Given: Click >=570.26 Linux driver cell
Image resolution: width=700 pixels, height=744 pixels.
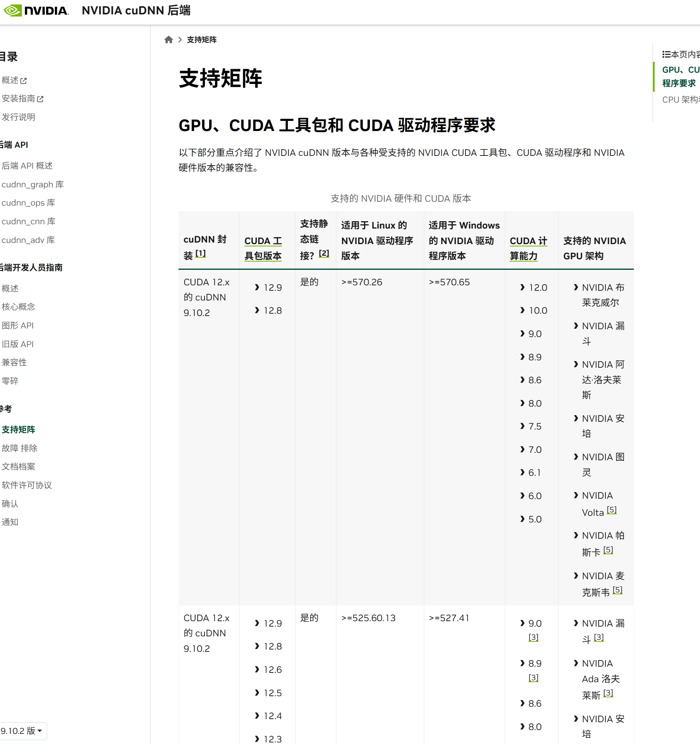Looking at the screenshot, I should [x=362, y=282].
